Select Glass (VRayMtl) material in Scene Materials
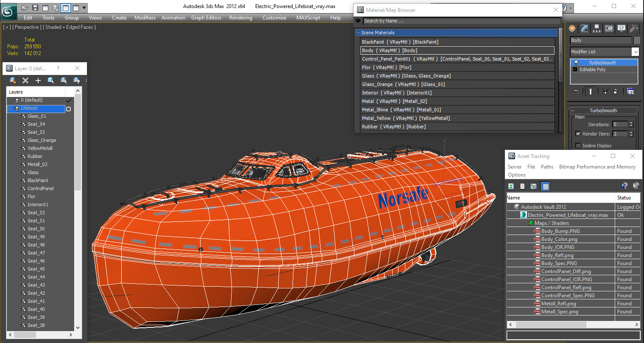This screenshot has height=343, width=644. [457, 76]
